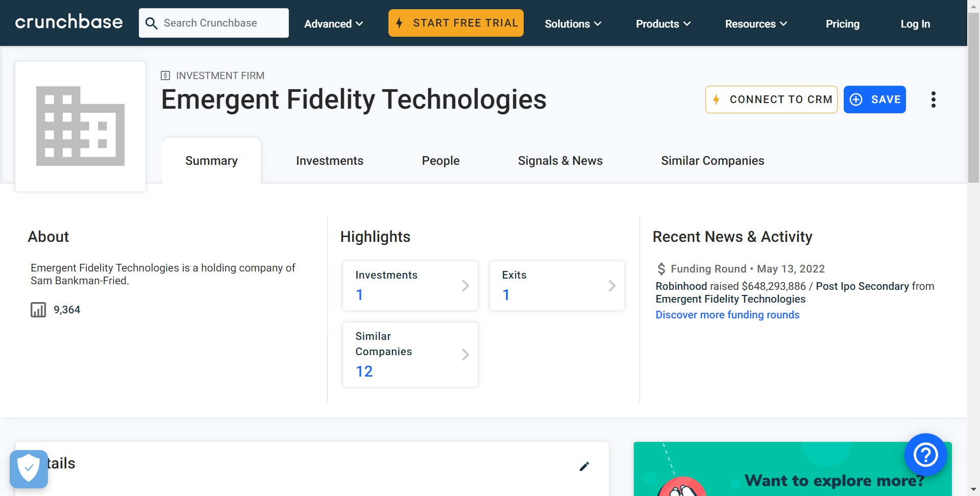Open the Similar Companies tab

tap(713, 161)
